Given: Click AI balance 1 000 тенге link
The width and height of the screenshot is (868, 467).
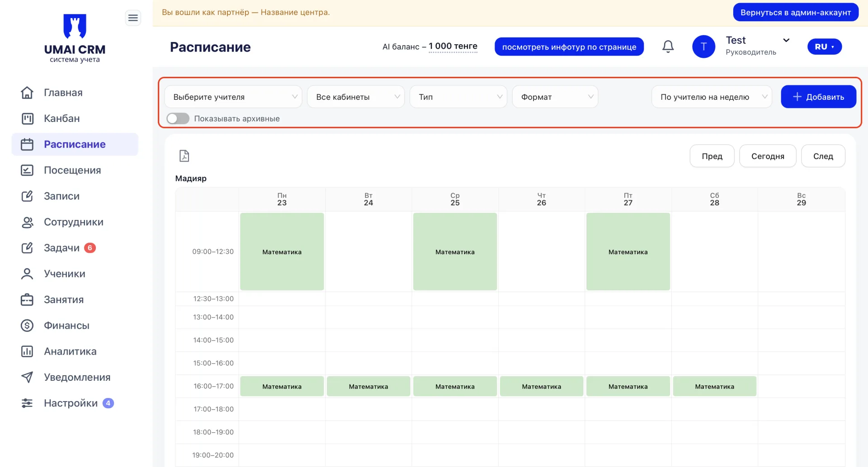Looking at the screenshot, I should pyautogui.click(x=453, y=46).
